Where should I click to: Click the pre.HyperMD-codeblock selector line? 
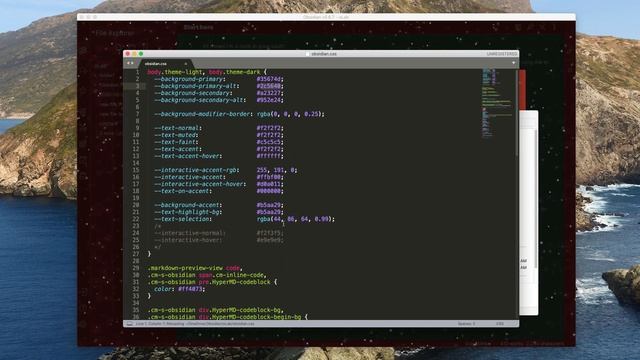pos(212,282)
